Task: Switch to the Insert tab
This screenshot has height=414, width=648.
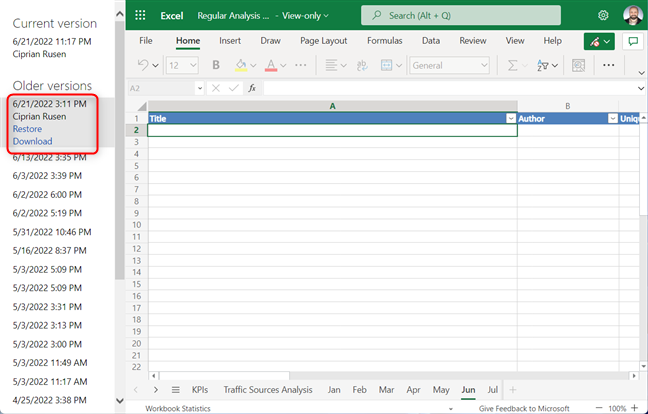Action: coord(230,40)
